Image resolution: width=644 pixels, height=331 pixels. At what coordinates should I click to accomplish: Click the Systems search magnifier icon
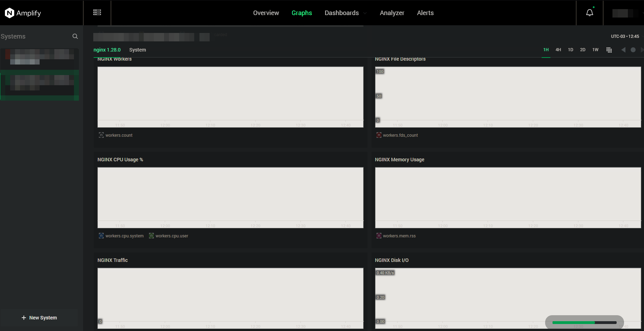(75, 36)
